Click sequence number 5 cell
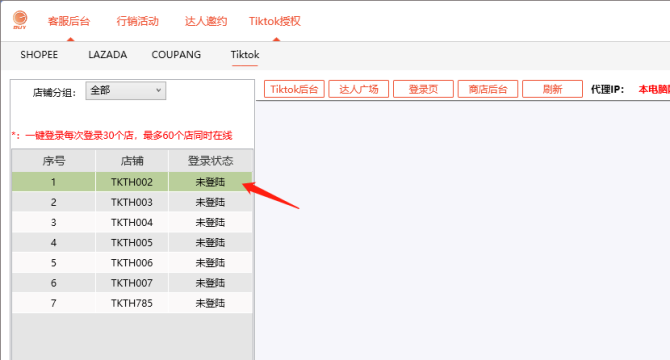This screenshot has height=360, width=670. tap(53, 263)
